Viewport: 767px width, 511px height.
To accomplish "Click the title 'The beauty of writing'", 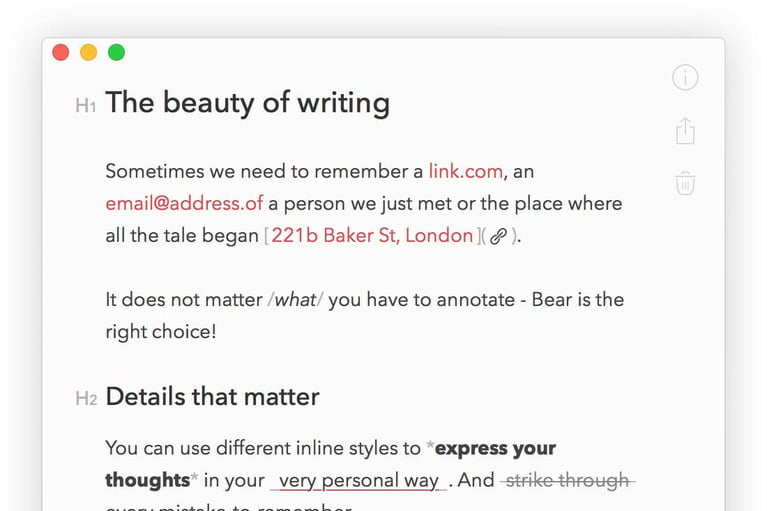I will [x=247, y=103].
